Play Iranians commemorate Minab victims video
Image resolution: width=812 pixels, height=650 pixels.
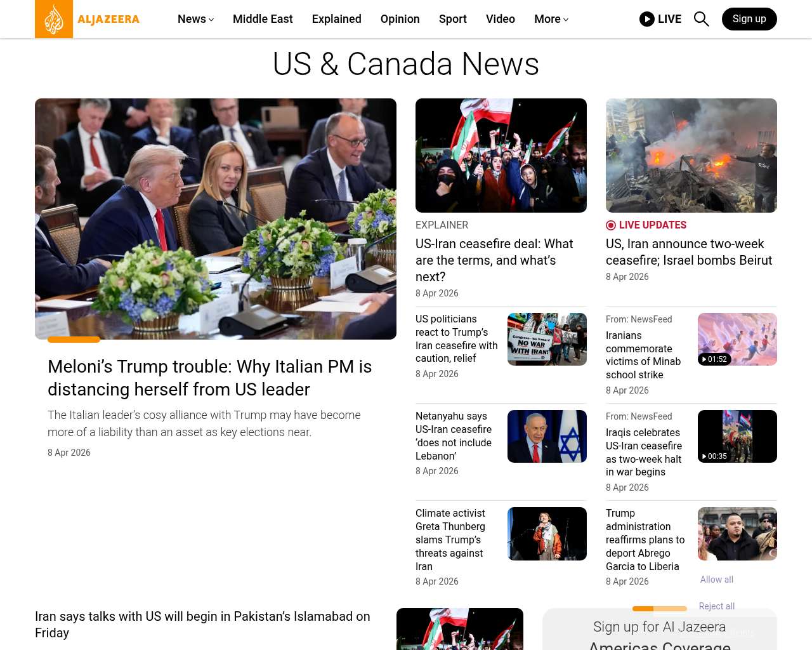737,339
